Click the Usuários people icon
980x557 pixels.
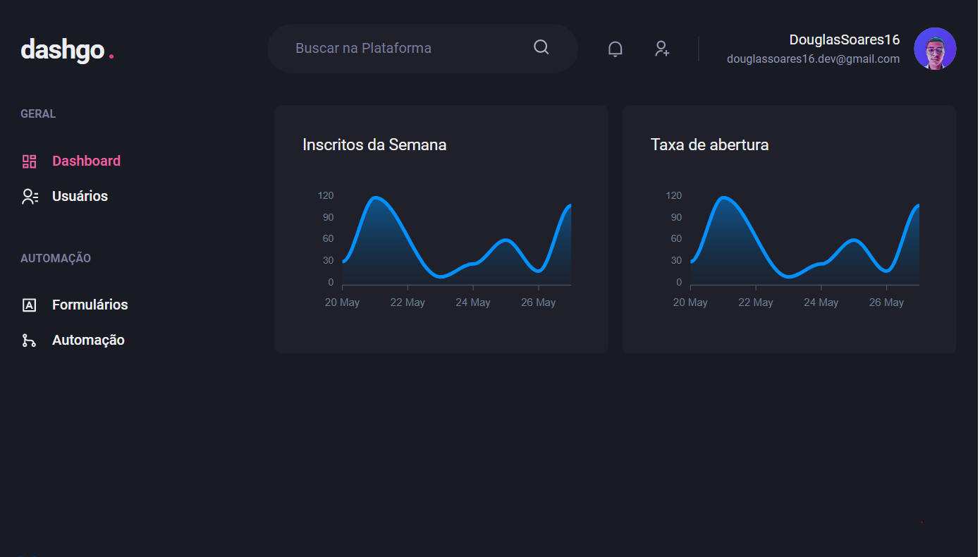30,197
